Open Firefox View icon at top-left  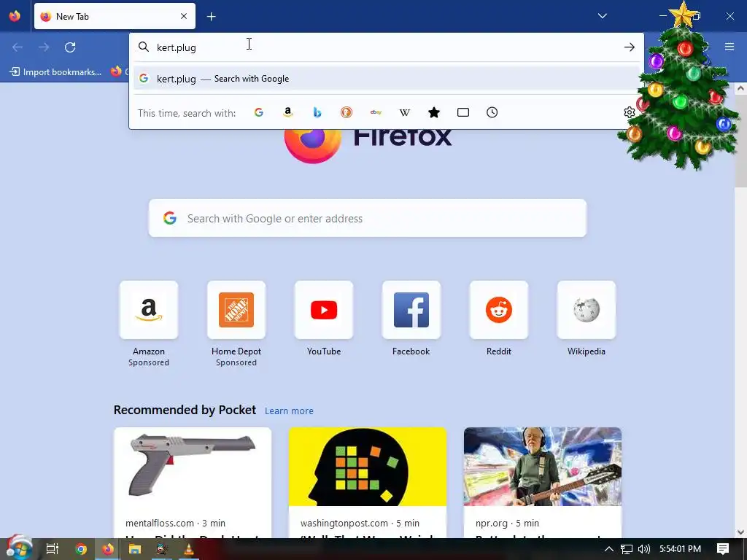pyautogui.click(x=15, y=16)
